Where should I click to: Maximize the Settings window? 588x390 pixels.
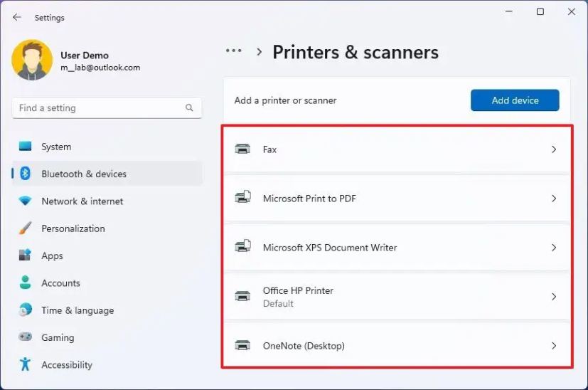540,11
